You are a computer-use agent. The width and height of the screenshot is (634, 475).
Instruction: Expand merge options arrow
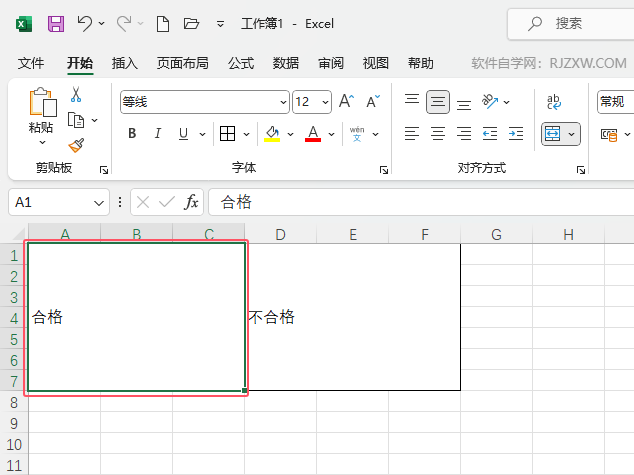[x=571, y=134]
